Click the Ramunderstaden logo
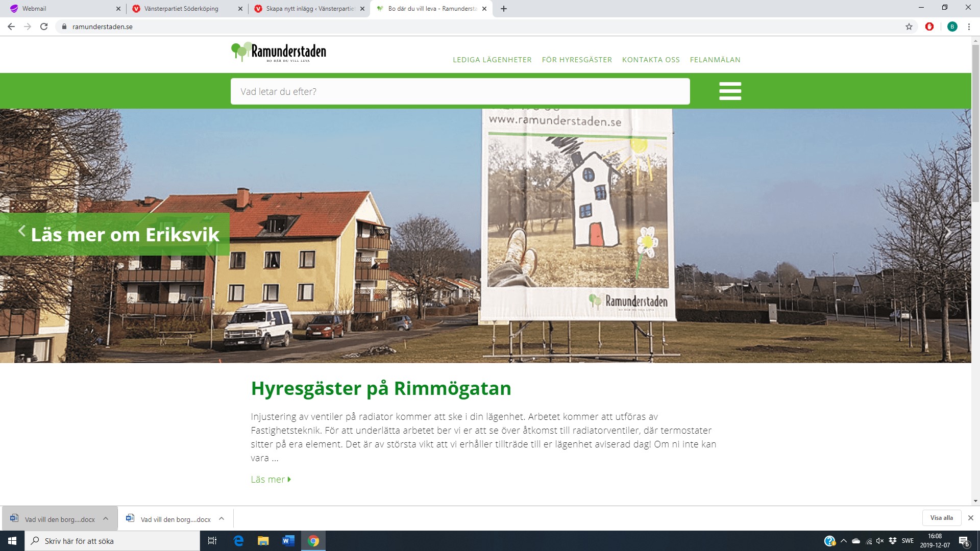This screenshot has height=551, width=980. 279,52
